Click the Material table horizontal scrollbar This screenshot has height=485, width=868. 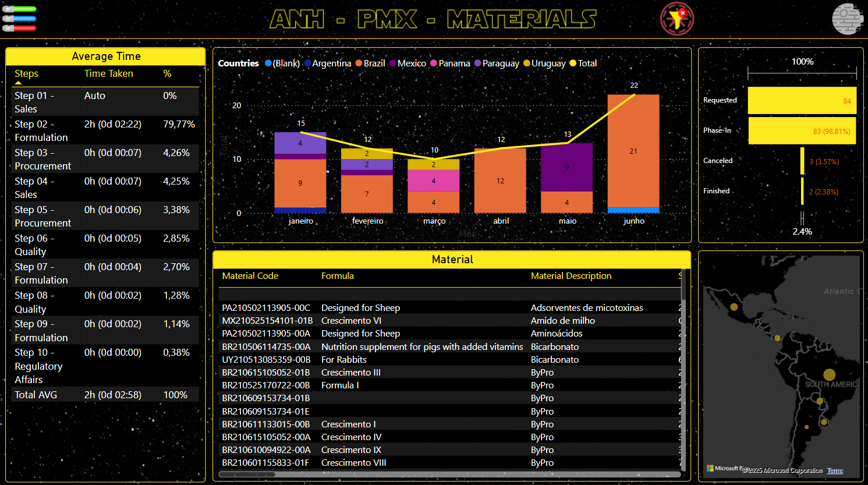(x=449, y=475)
